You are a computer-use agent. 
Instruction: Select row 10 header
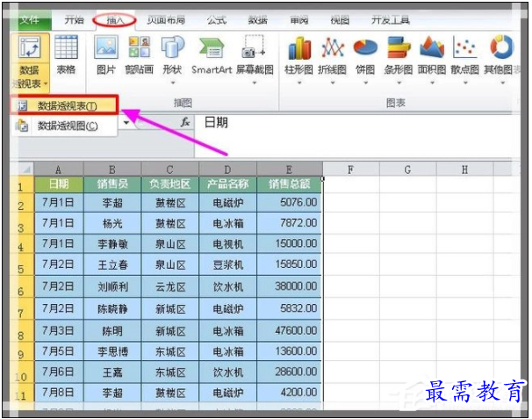coord(21,372)
